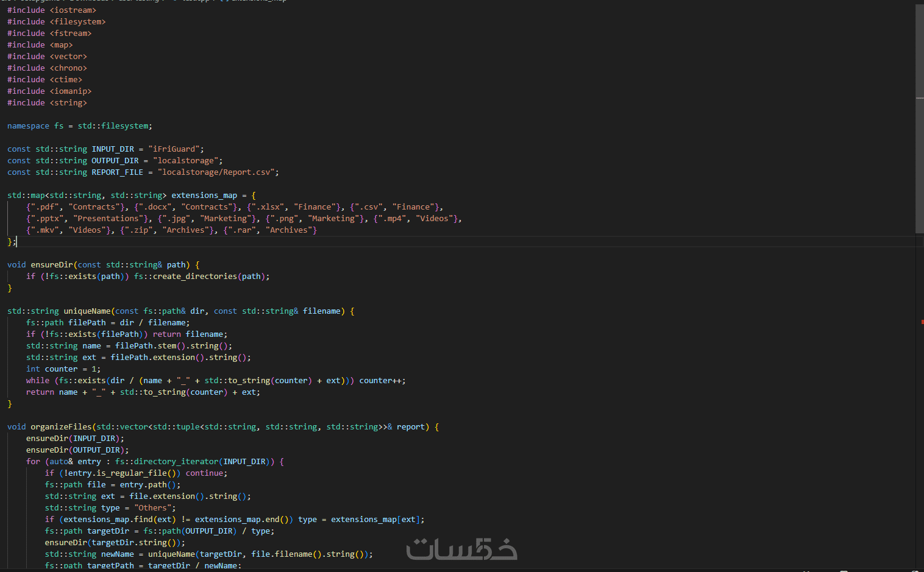Click the "#include <iostream>" line
The image size is (924, 572).
click(x=52, y=10)
